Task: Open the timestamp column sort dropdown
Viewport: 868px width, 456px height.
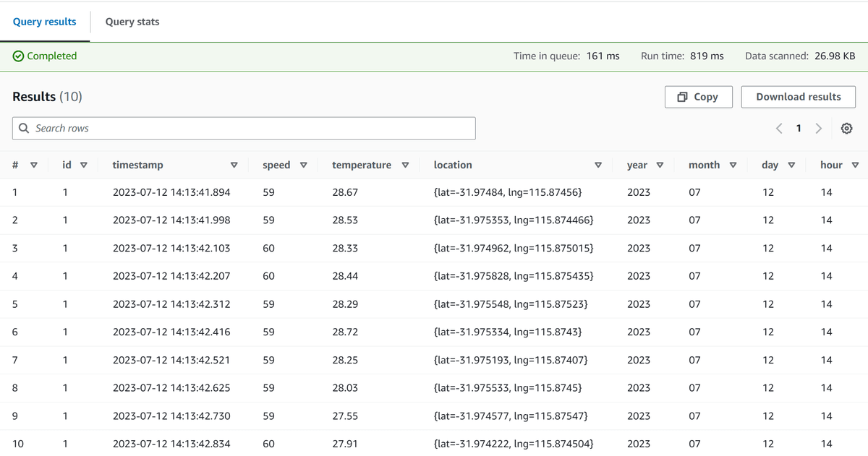Action: [234, 165]
